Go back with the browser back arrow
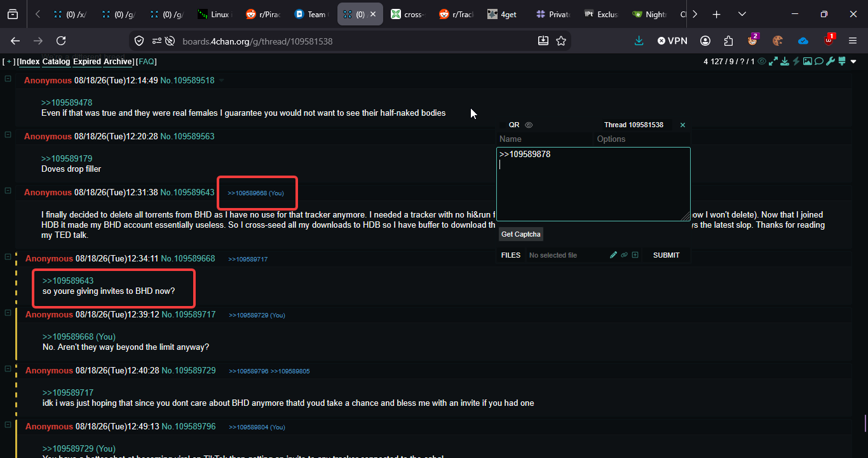The height and width of the screenshot is (458, 868). 15,41
